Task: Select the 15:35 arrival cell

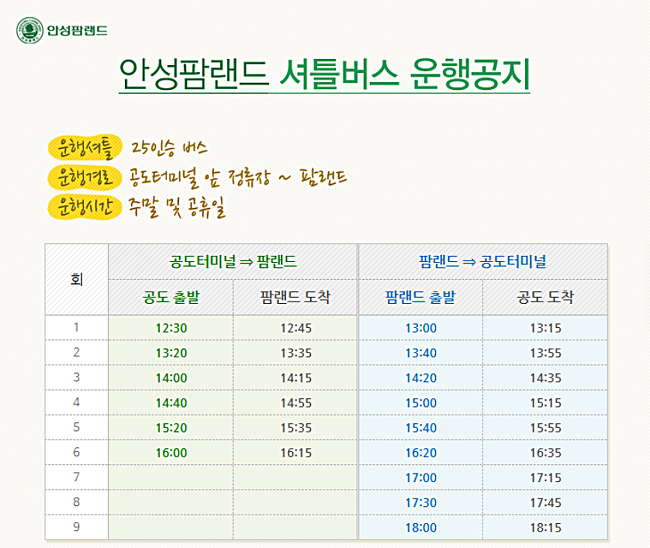Action: tap(295, 427)
